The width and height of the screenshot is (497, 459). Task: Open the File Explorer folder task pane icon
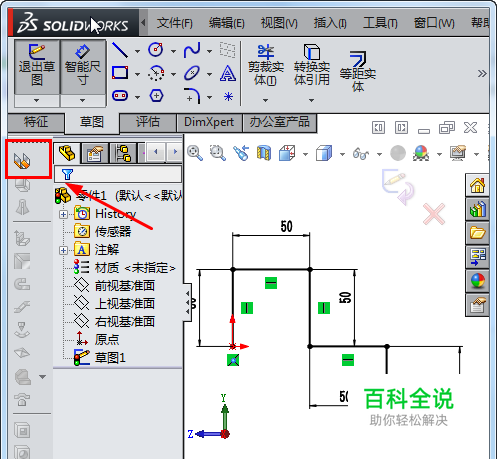coord(477,233)
